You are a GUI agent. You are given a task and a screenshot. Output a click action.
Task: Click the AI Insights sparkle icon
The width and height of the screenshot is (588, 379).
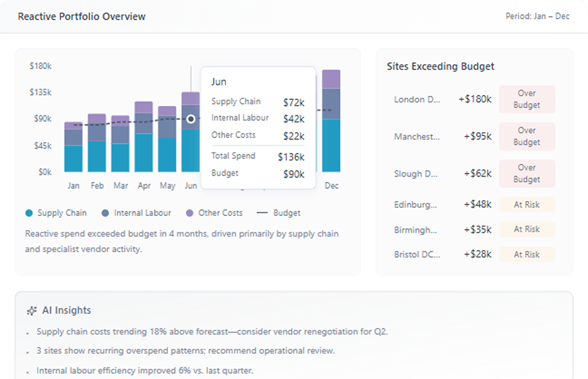coord(32,311)
